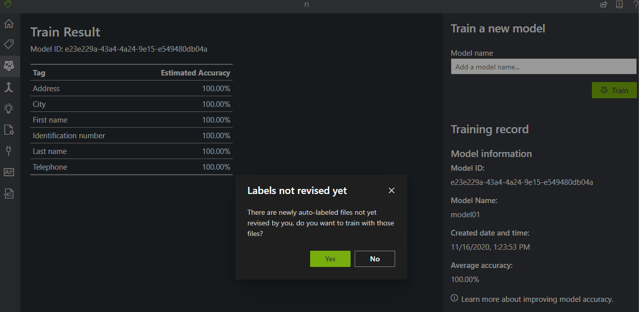
Task: Click the dialog message about auto-labeled files
Action: click(321, 223)
